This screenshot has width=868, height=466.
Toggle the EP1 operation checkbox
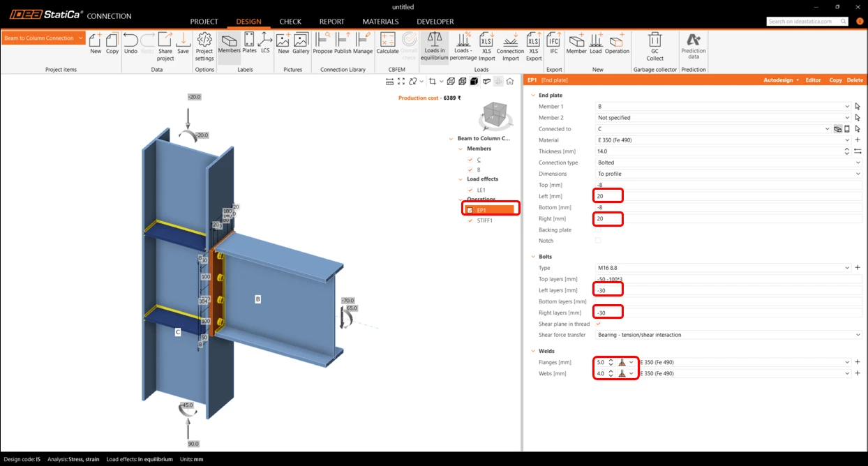(x=470, y=210)
